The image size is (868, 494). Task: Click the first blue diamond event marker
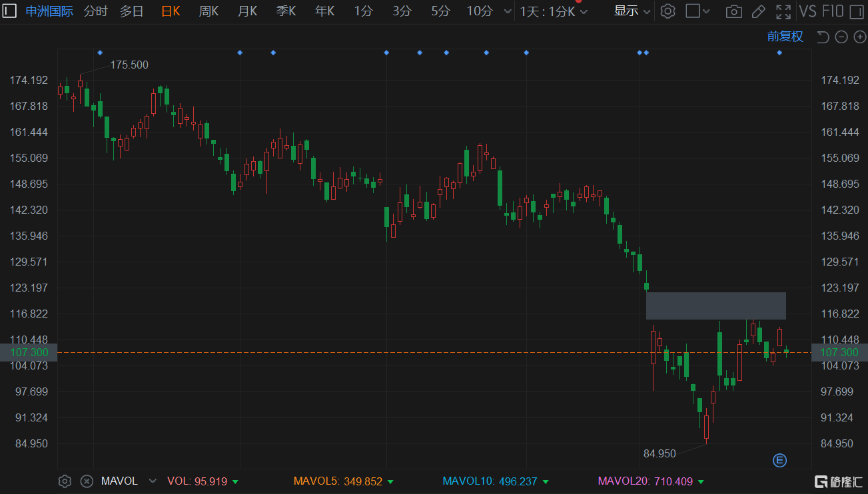pyautogui.click(x=100, y=53)
